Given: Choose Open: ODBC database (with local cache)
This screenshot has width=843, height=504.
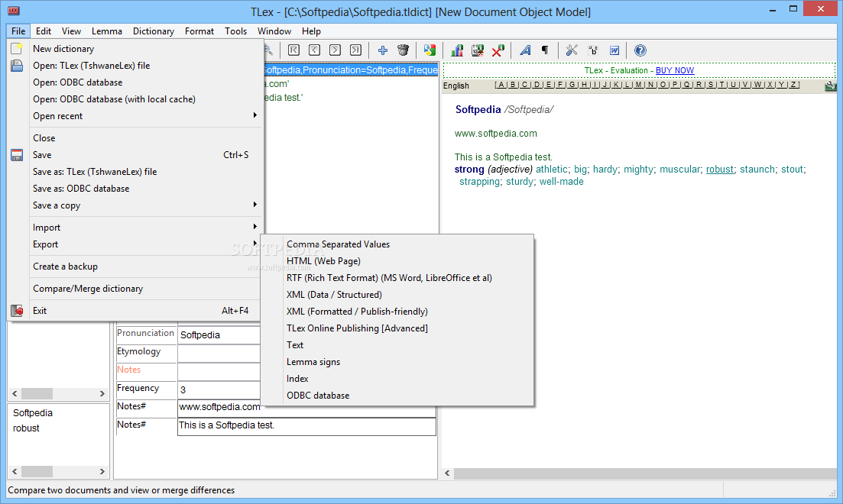Looking at the screenshot, I should click(135, 99).
